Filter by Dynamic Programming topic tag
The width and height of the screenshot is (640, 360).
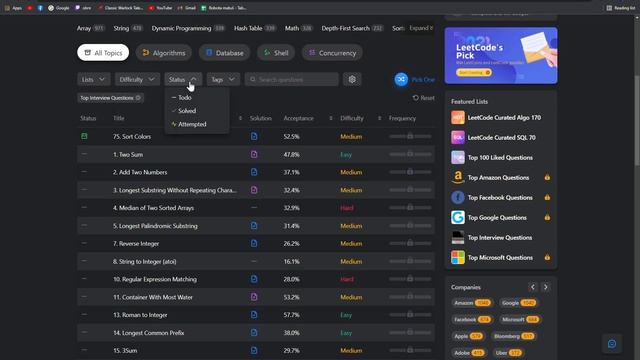tap(188, 28)
